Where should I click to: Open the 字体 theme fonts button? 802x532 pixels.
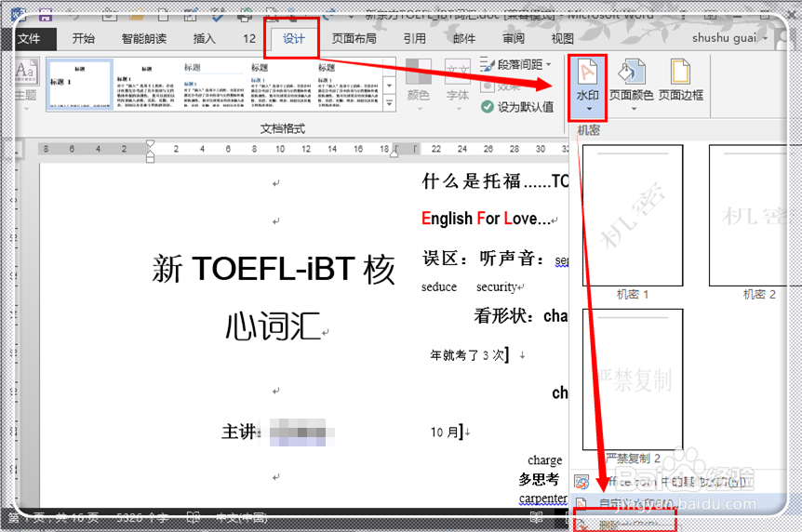[x=457, y=85]
